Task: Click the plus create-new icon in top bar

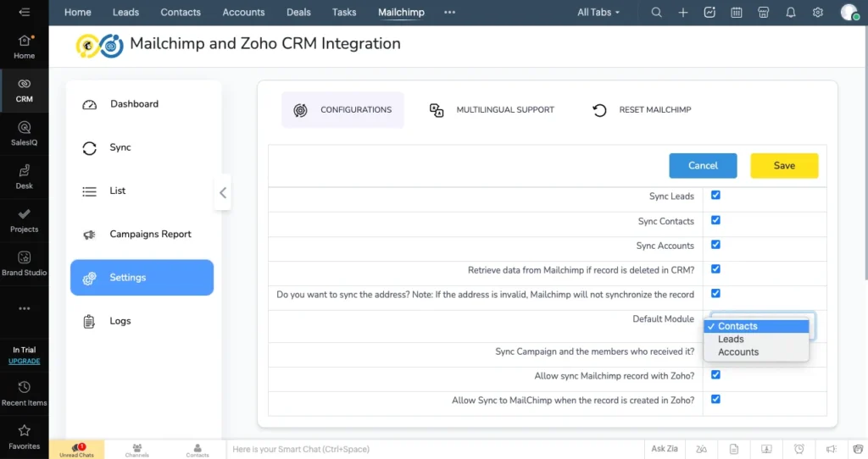Action: coord(683,12)
